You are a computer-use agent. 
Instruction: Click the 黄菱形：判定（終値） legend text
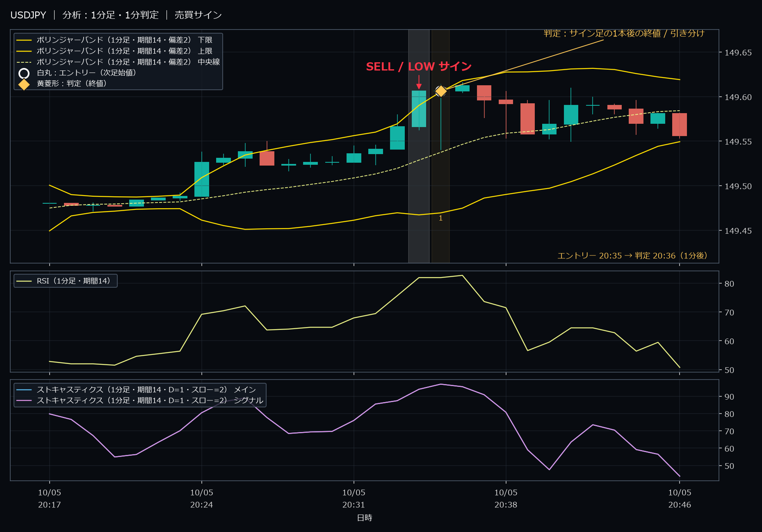[72, 83]
